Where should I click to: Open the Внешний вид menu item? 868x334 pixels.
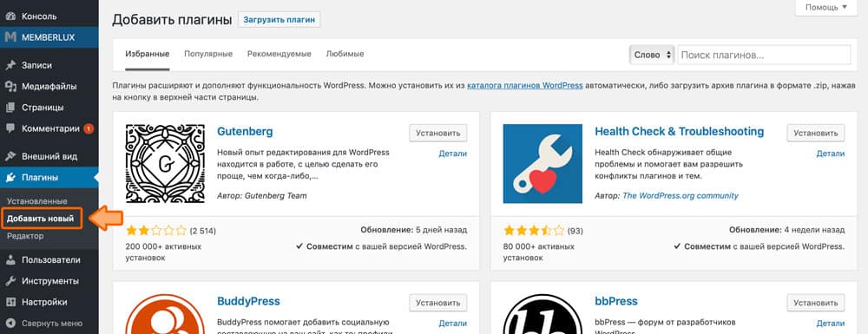point(49,156)
